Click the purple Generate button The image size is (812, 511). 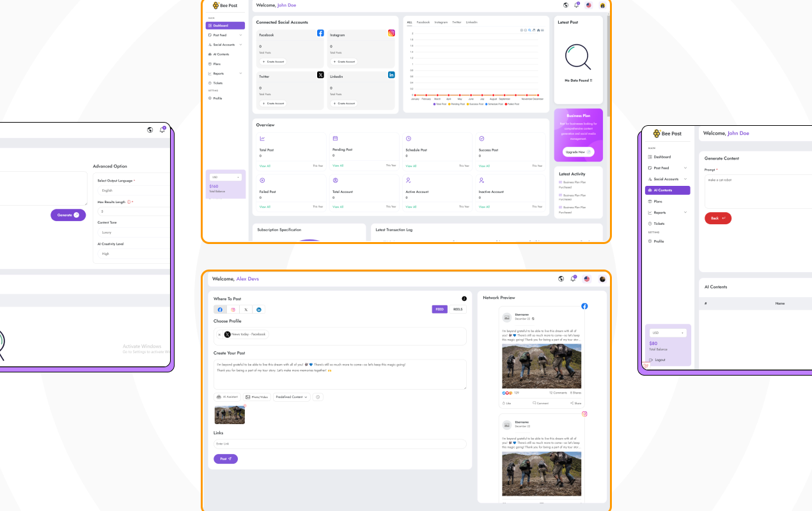68,215
